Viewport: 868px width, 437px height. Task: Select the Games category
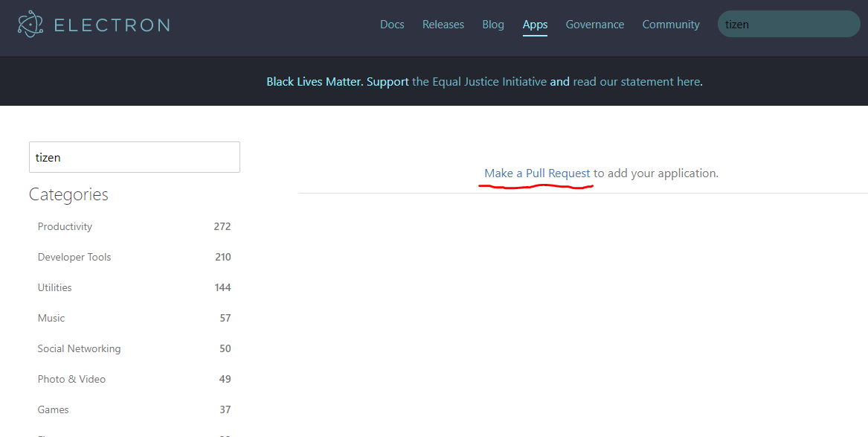pos(53,409)
